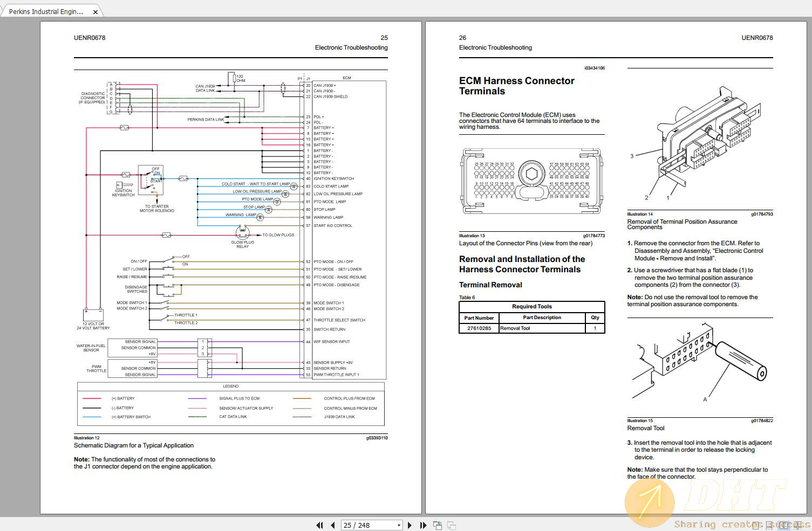Screen dimensions: 812x531
Task: Click the connector pins layout illustration
Action: 531,182
